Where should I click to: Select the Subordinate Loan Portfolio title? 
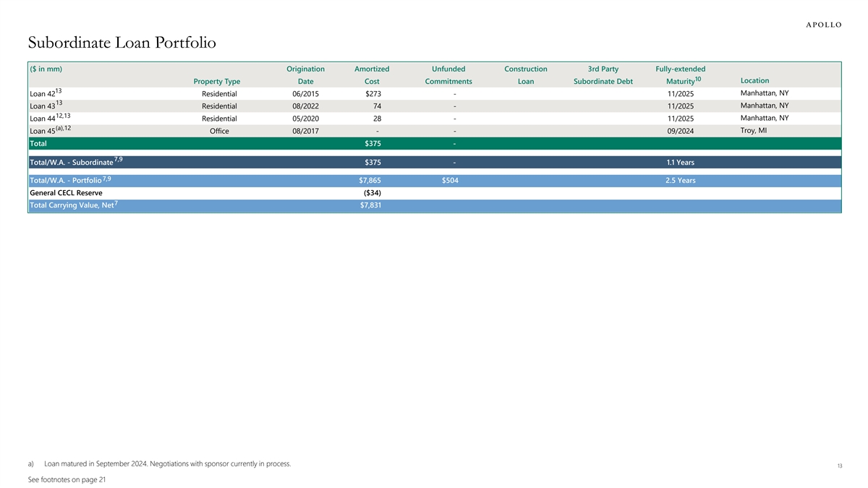[122, 43]
